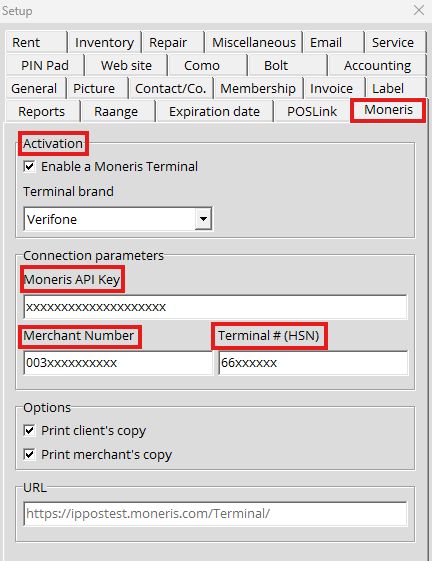Uncheck Print client's copy option
Viewport: 432px width, 561px height.
pos(29,430)
